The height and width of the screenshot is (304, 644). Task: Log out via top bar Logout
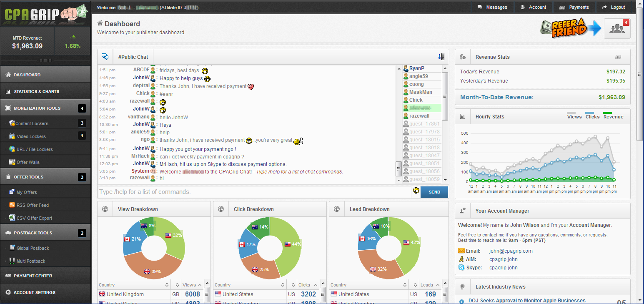(613, 7)
